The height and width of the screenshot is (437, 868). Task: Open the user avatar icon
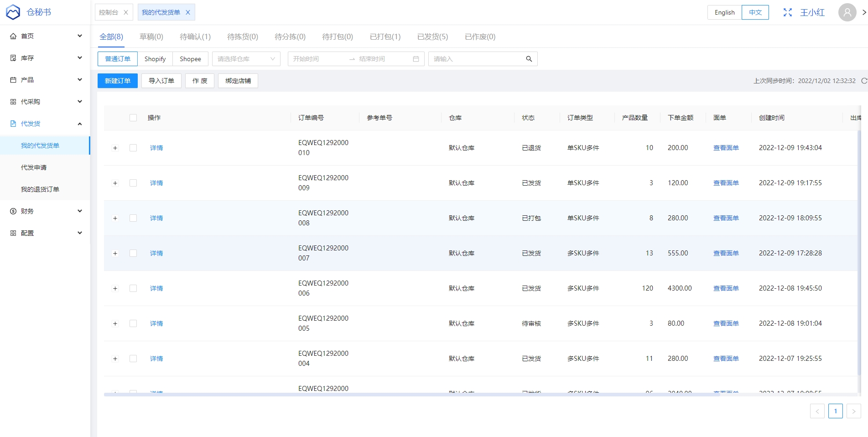pos(847,12)
